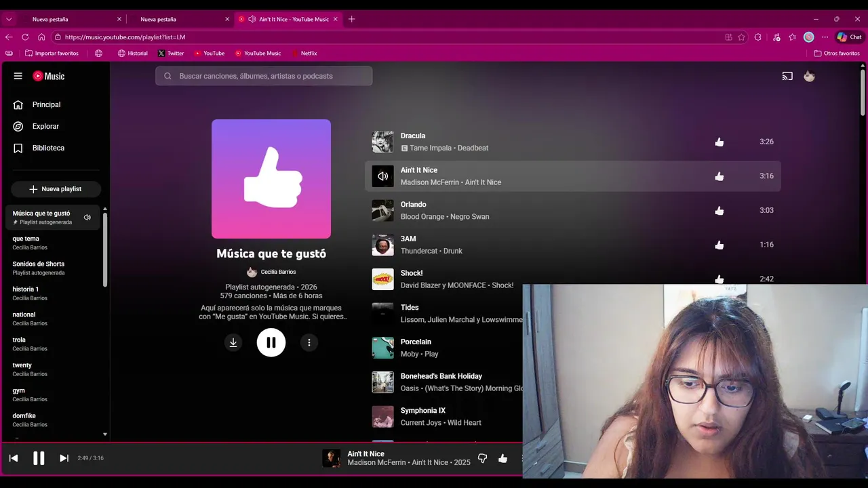Image resolution: width=868 pixels, height=488 pixels.
Task: Open Copilot Chat button
Action: tap(849, 37)
